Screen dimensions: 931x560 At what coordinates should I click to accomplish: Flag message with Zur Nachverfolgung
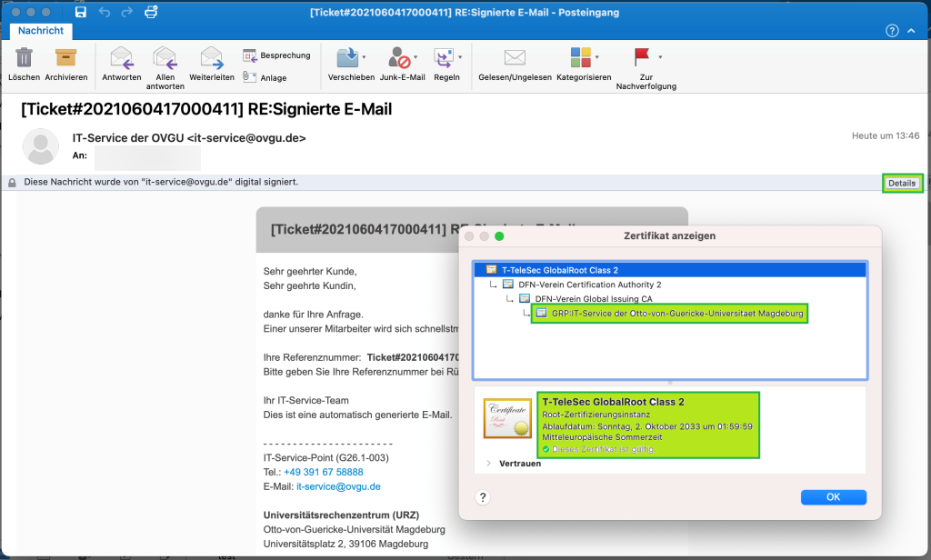point(642,57)
